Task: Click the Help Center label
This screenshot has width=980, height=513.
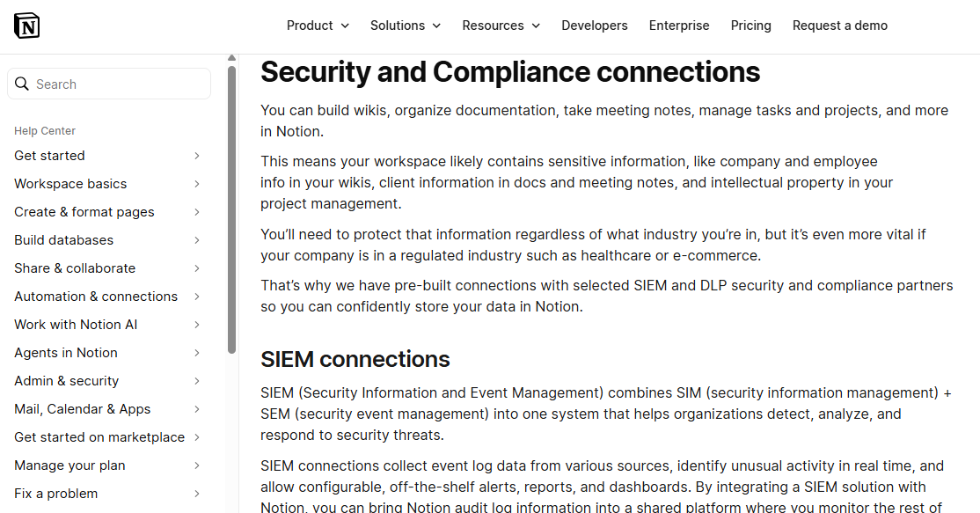Action: [x=45, y=130]
